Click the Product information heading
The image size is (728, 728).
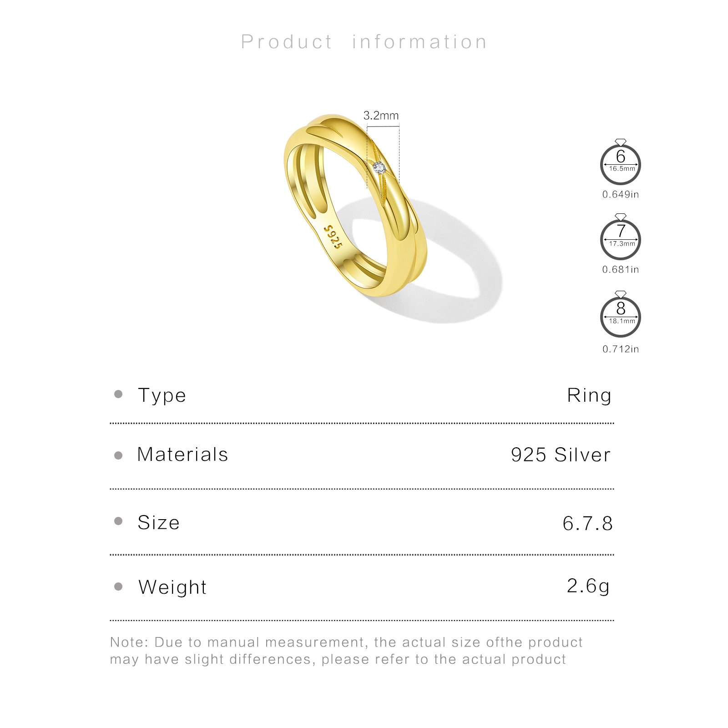click(364, 42)
